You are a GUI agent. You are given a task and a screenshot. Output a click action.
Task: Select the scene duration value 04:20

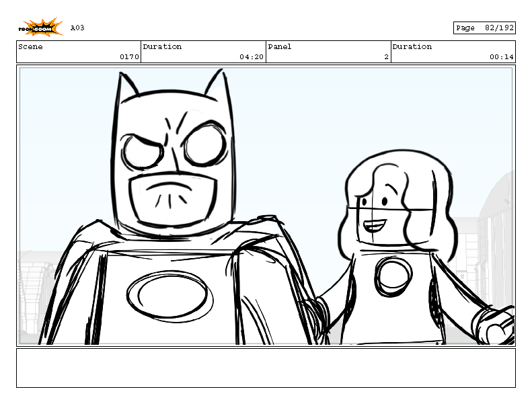point(252,57)
